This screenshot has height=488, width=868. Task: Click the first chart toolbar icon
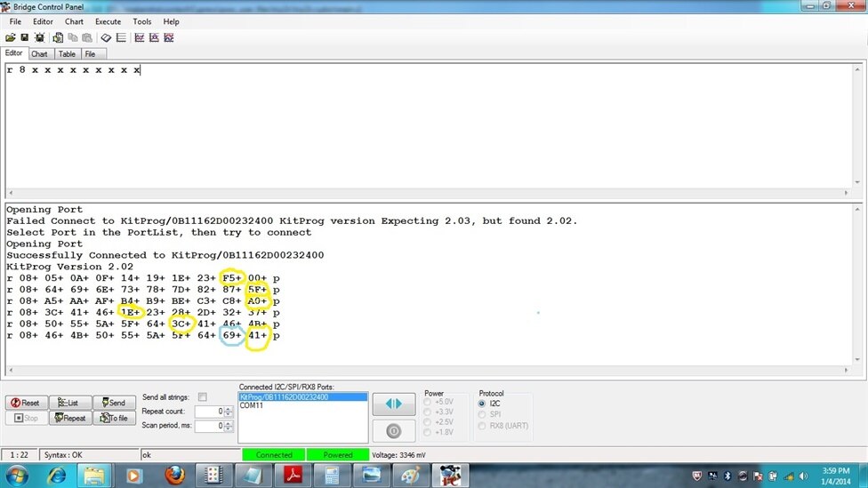[140, 37]
